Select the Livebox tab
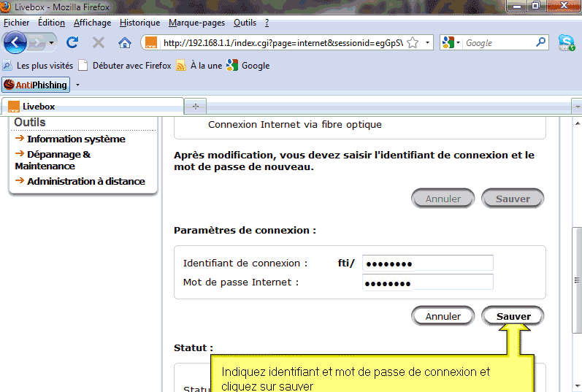Image resolution: width=582 pixels, height=392 pixels. tap(93, 107)
